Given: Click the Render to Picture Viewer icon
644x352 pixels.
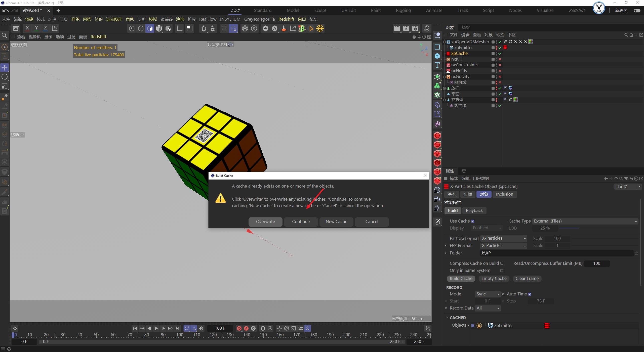Looking at the screenshot, I should click(406, 28).
